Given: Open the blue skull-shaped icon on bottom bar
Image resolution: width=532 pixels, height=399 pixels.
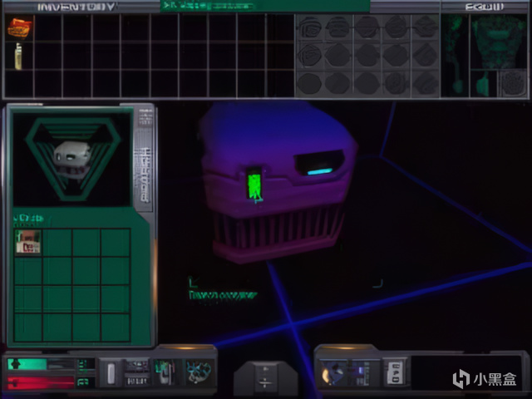Looking at the screenshot, I should click(x=199, y=372).
